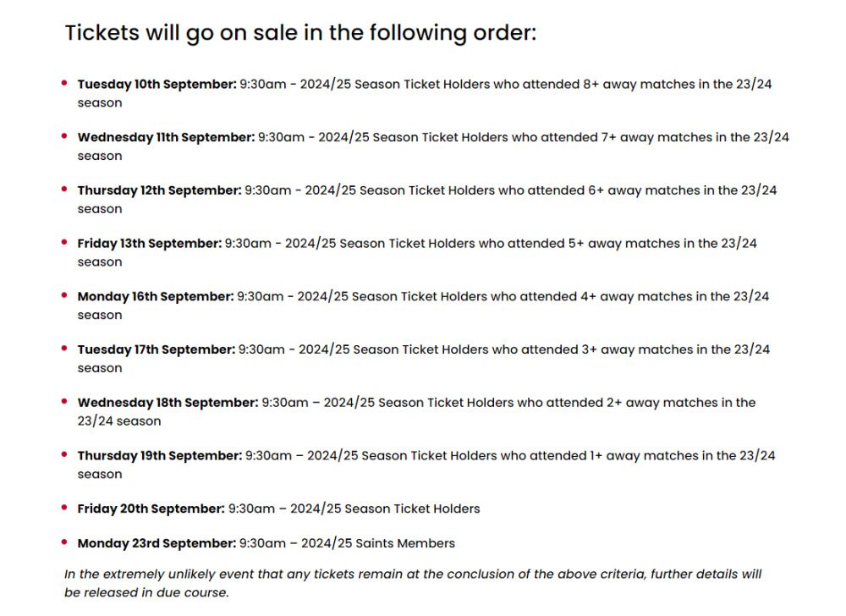The width and height of the screenshot is (846, 616).
Task: Click the red bullet beside Friday 13th September
Action: point(64,243)
